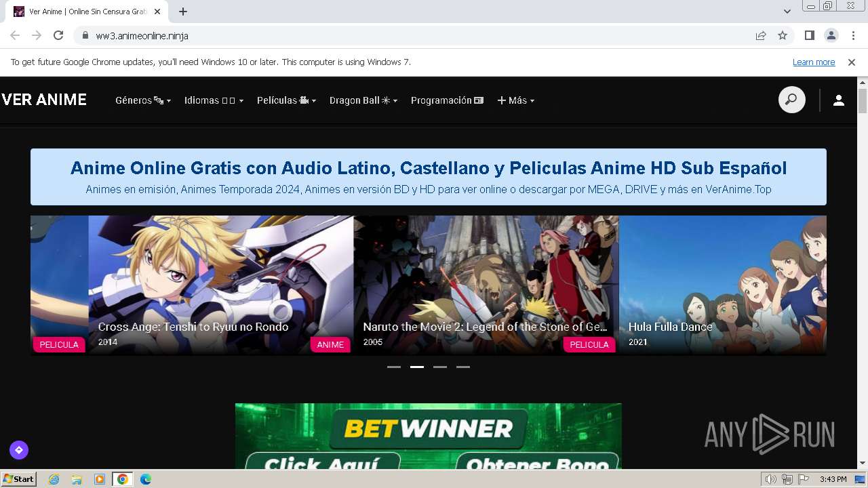The image size is (868, 488).
Task: Select the third carousel slide indicator
Action: click(440, 367)
